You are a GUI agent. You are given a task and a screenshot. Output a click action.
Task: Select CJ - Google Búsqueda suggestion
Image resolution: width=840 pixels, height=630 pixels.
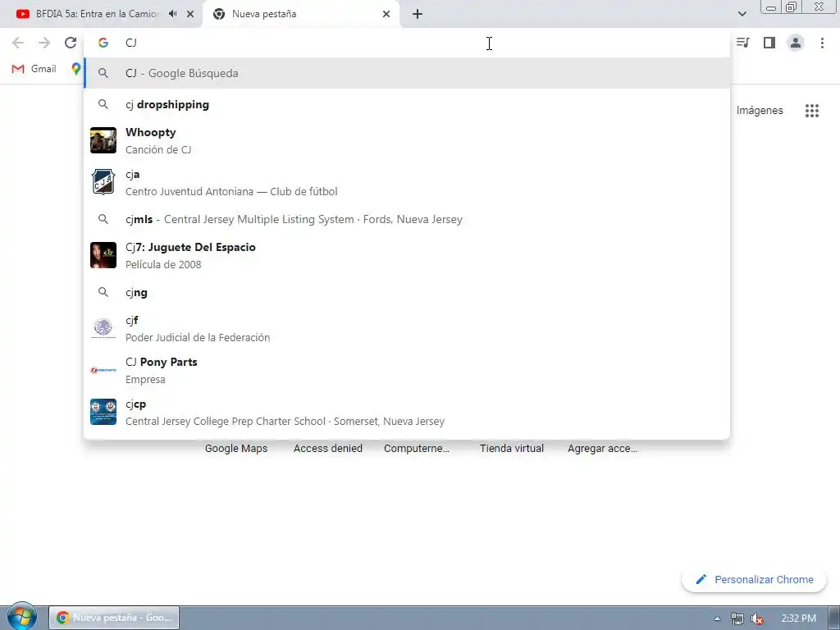coord(407,73)
